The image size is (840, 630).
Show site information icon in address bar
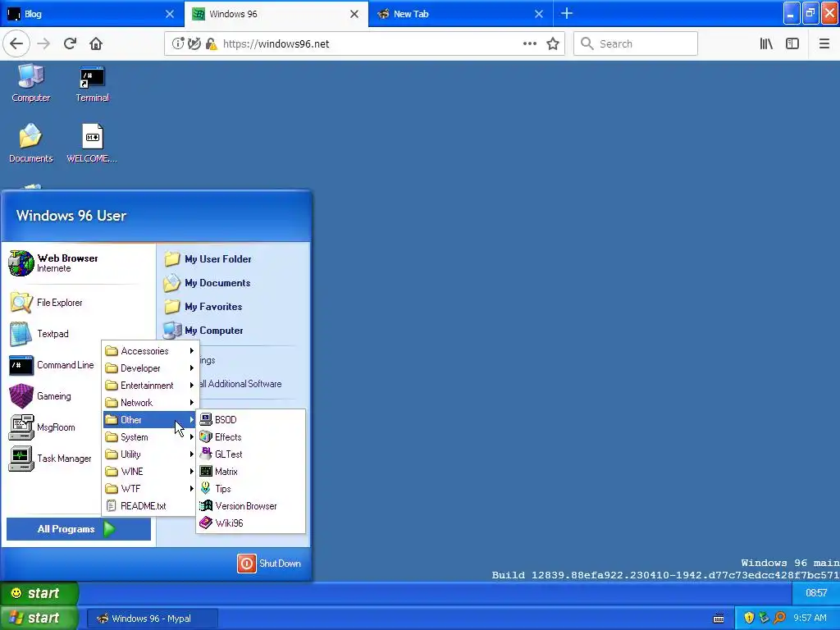tap(178, 44)
